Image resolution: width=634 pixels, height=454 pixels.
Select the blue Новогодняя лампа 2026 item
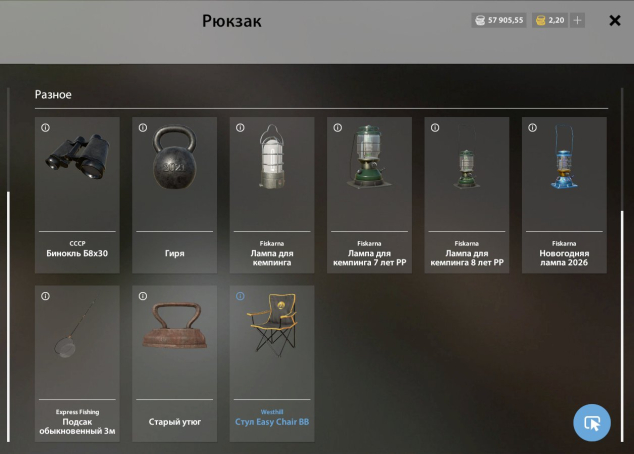point(564,195)
